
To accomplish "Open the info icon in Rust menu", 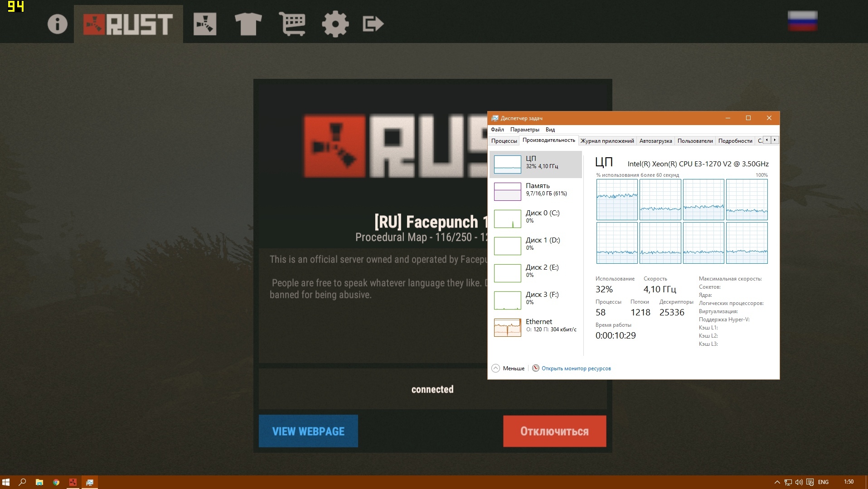I will coord(57,24).
